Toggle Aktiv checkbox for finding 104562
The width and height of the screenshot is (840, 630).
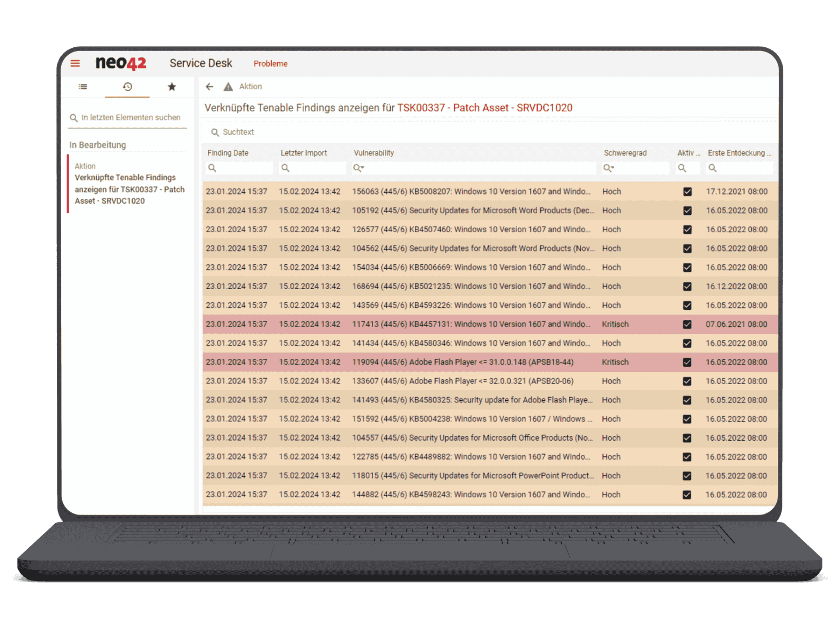pos(687,248)
